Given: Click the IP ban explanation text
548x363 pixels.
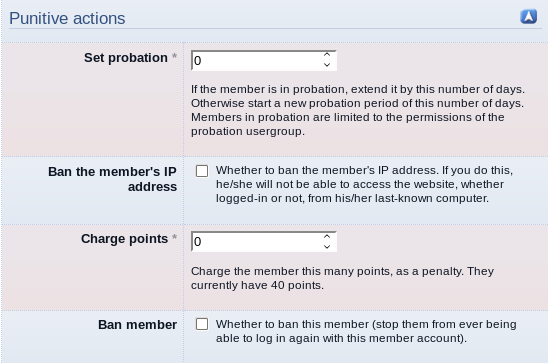Looking at the screenshot, I should (x=364, y=184).
